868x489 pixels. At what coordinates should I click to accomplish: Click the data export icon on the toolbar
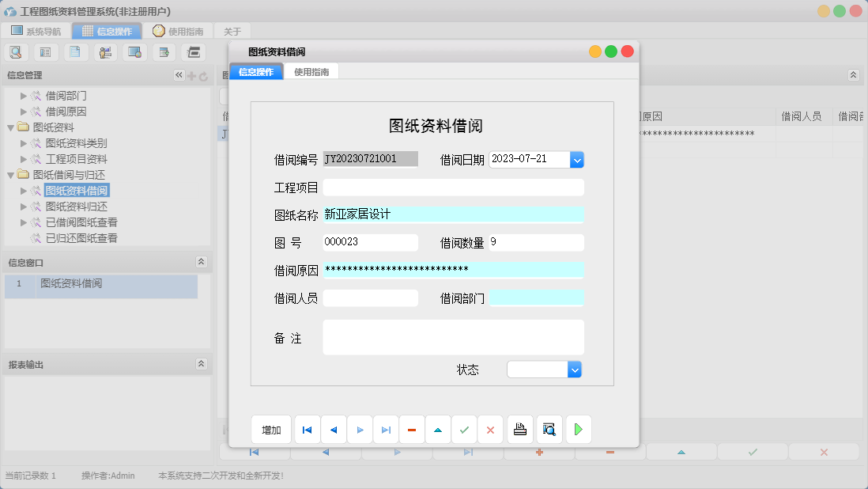[x=163, y=51]
